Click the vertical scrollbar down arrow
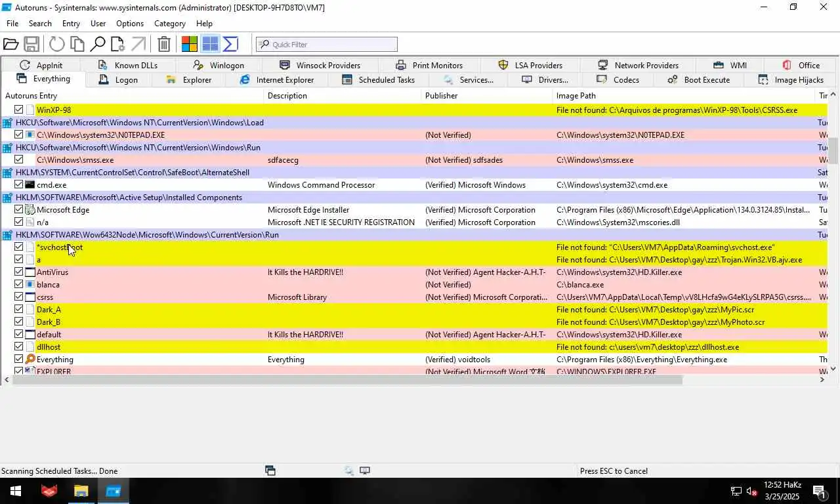The width and height of the screenshot is (840, 504). coord(833,369)
